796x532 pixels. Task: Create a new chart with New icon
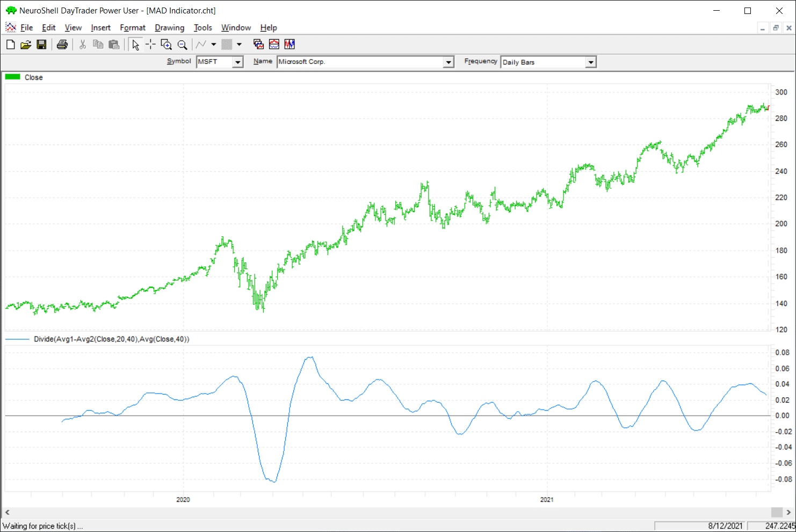[10, 45]
